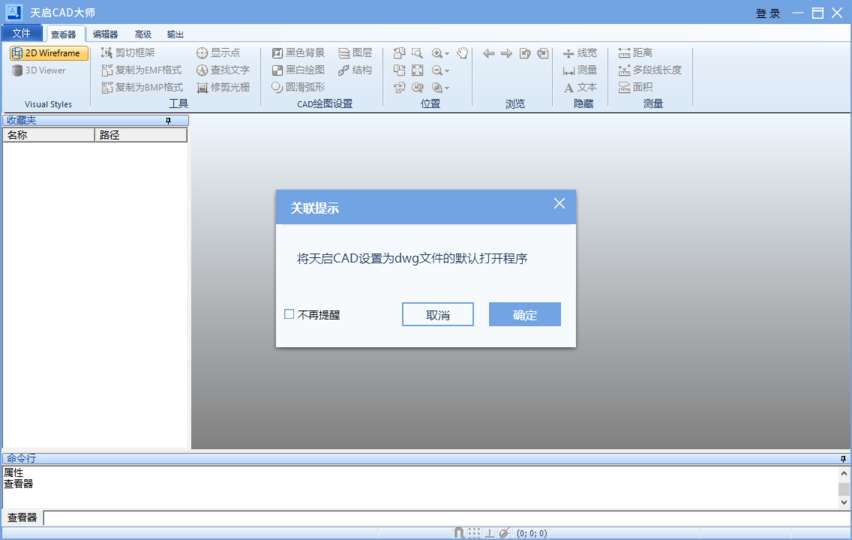Click the previous zoom magnifier icon
Screen dimensions: 852x540
click(x=417, y=87)
